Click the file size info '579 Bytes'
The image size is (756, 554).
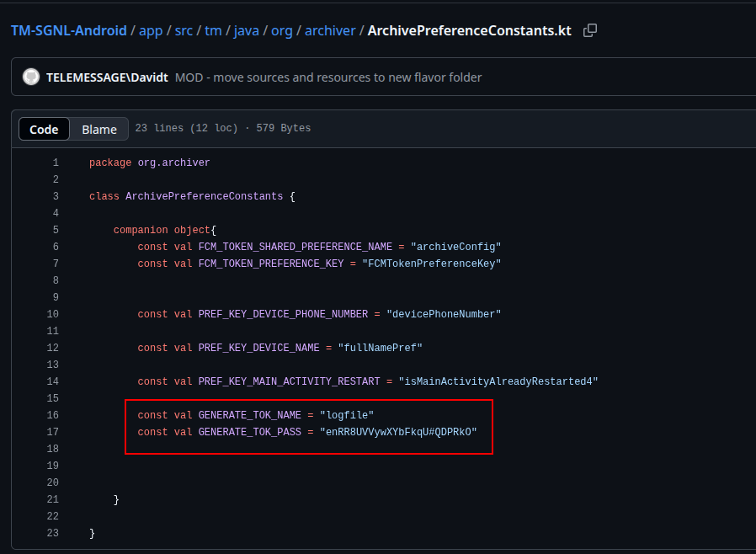coord(284,128)
